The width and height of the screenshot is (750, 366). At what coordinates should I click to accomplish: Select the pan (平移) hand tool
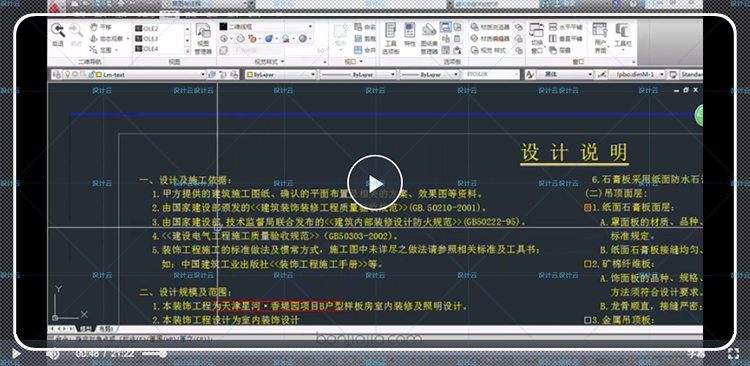click(x=101, y=27)
